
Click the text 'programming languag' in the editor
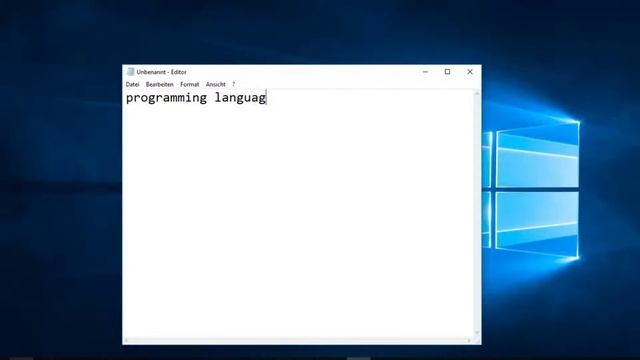[x=196, y=98]
